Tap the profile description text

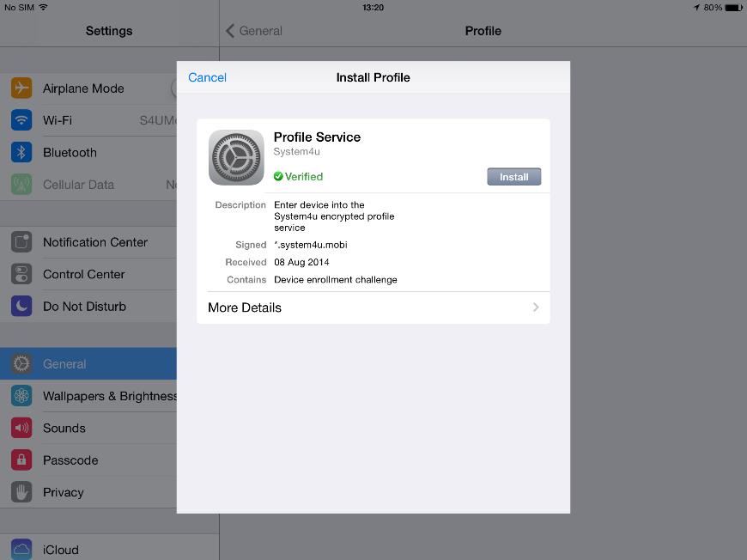click(334, 216)
